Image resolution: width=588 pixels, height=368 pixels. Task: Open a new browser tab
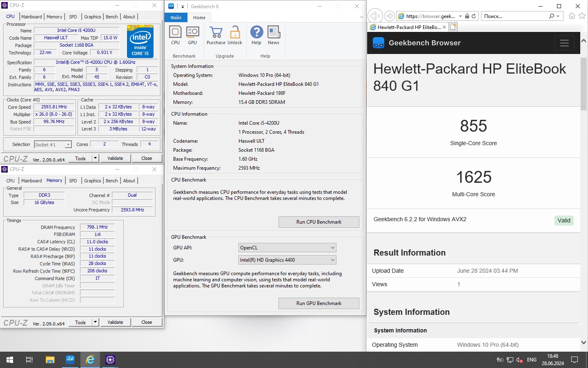tap(453, 27)
